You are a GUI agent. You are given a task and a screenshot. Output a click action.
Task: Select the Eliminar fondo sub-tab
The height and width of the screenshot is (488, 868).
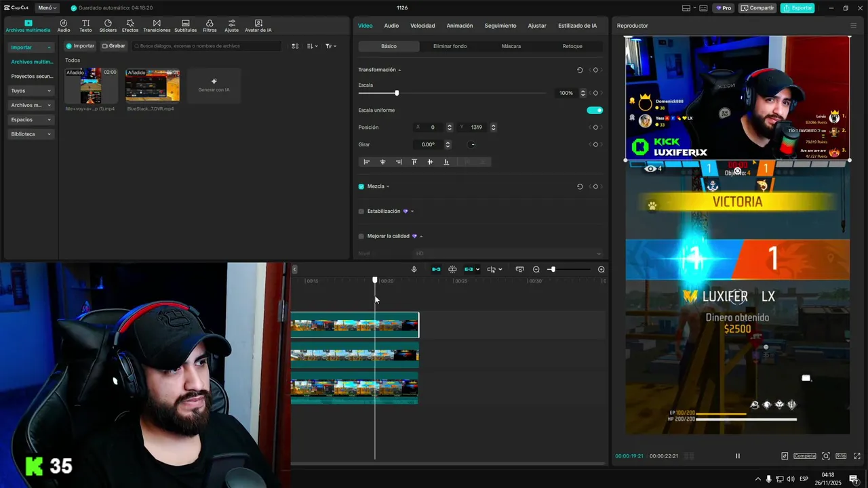point(450,46)
